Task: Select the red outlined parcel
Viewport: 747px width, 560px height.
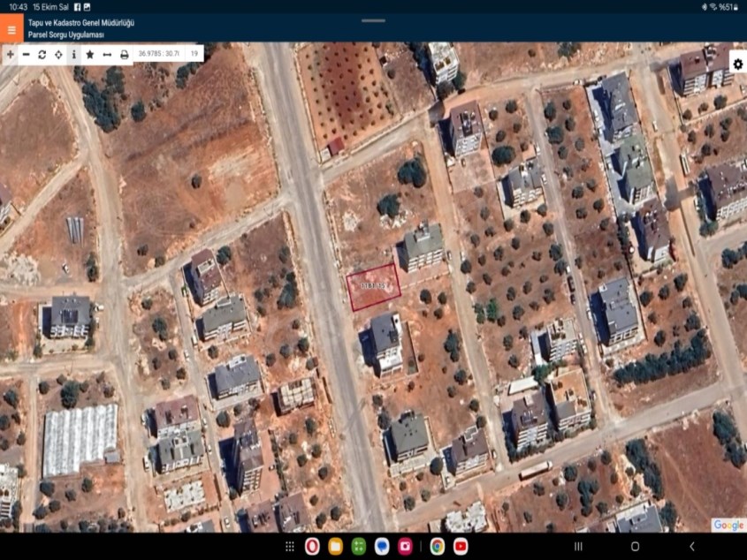Action: pyautogui.click(x=373, y=287)
